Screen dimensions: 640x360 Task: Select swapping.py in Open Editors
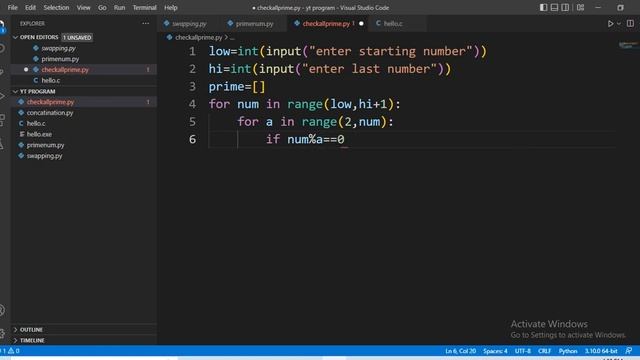(x=84, y=48)
